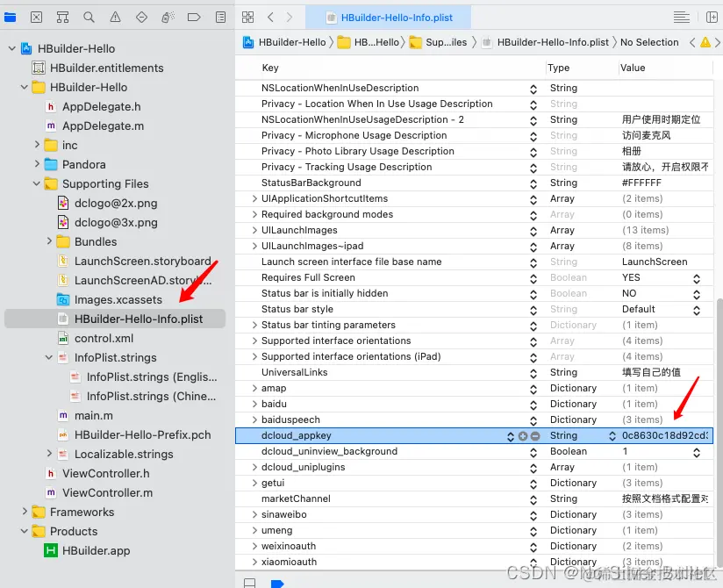
Task: Click the related items grid icon
Action: [x=247, y=18]
